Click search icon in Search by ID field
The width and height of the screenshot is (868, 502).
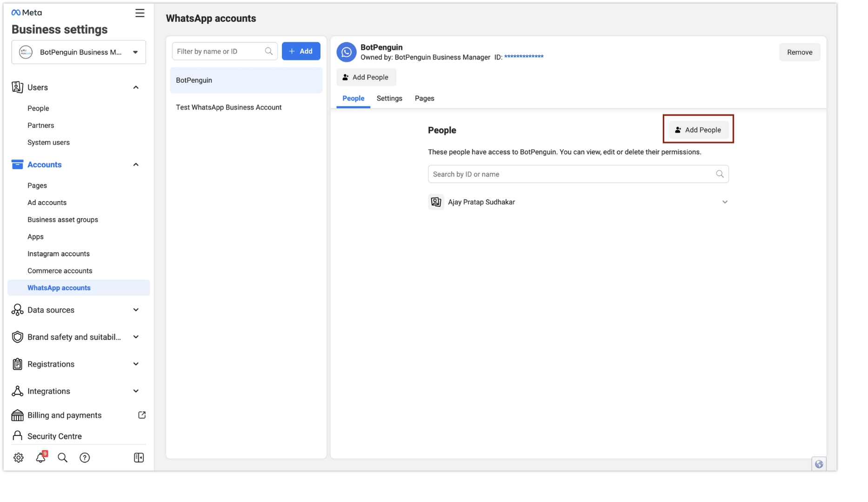tap(720, 174)
